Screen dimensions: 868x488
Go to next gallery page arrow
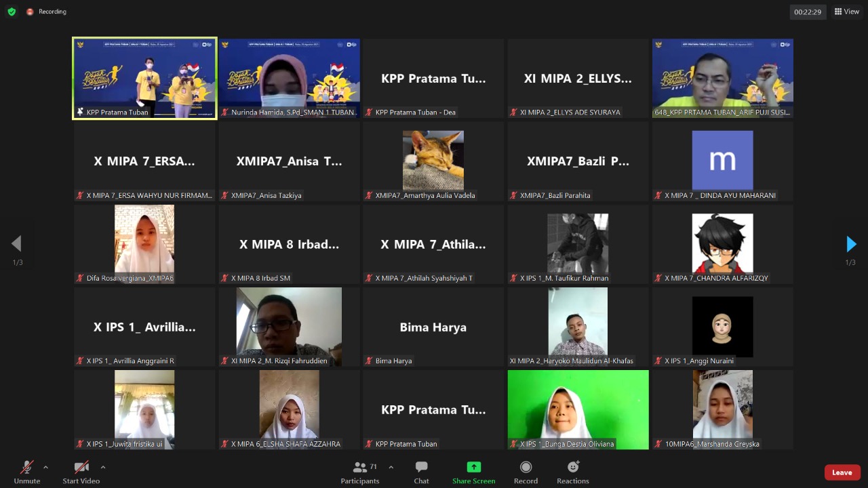coord(851,244)
